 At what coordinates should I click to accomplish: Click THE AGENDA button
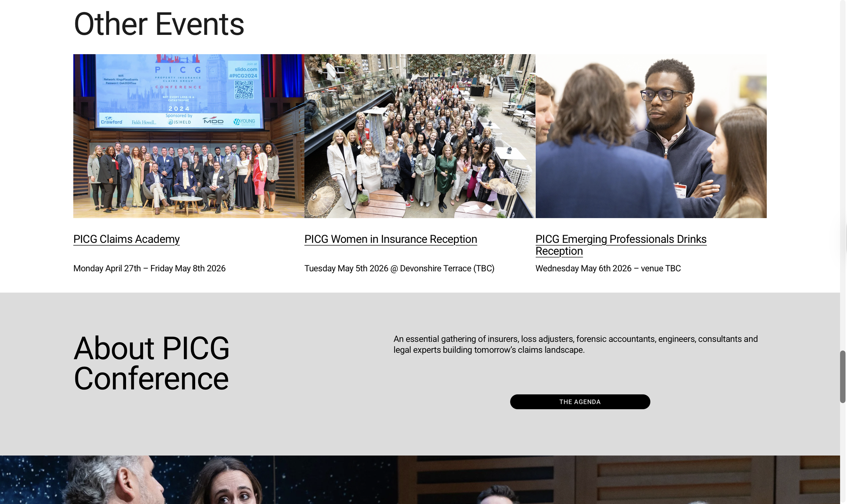pos(580,402)
